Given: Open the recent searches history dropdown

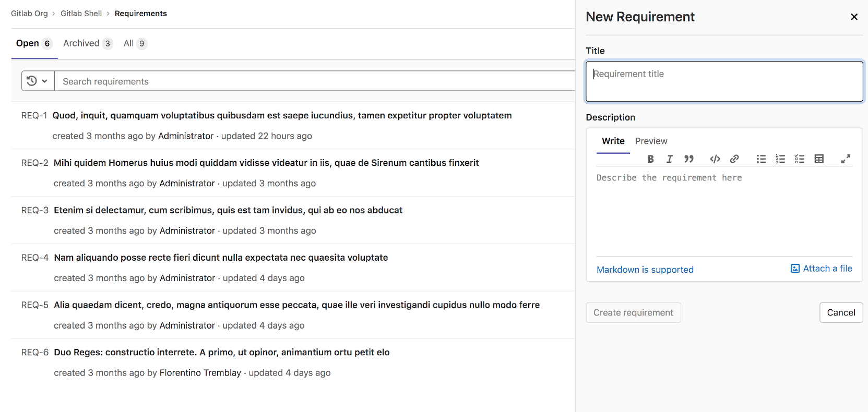Looking at the screenshot, I should point(38,81).
